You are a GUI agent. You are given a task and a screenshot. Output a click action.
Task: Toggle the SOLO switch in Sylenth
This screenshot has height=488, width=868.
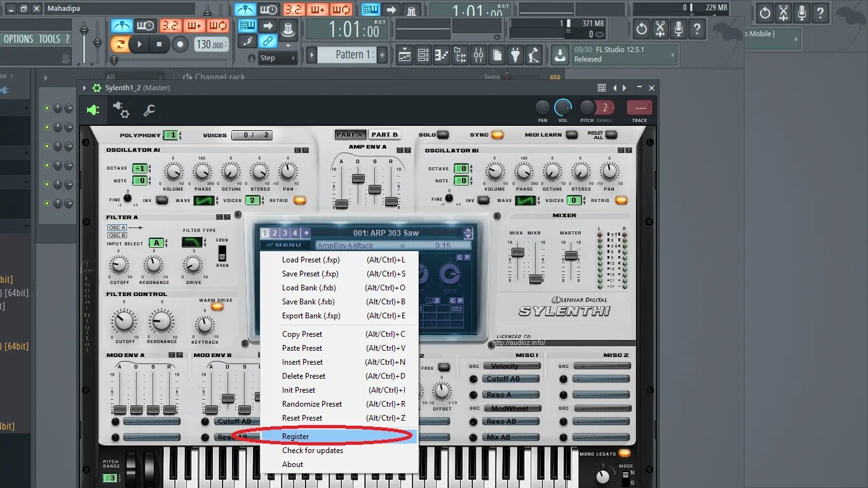click(442, 135)
